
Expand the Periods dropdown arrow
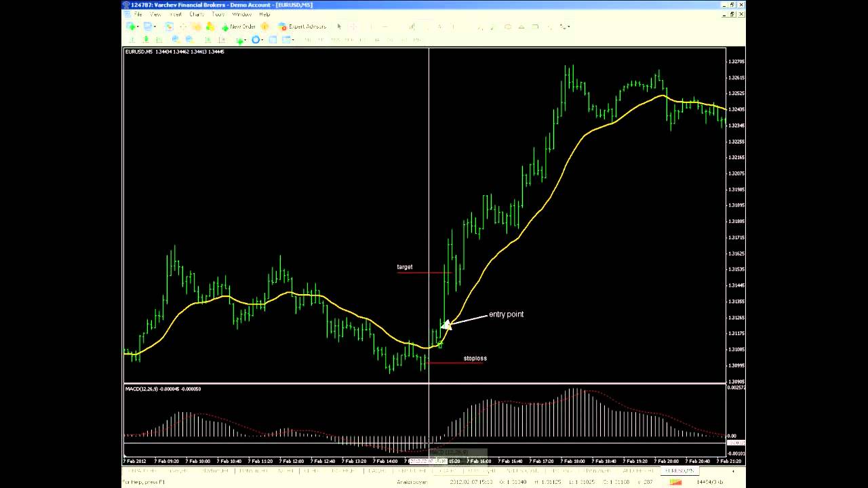click(x=262, y=40)
